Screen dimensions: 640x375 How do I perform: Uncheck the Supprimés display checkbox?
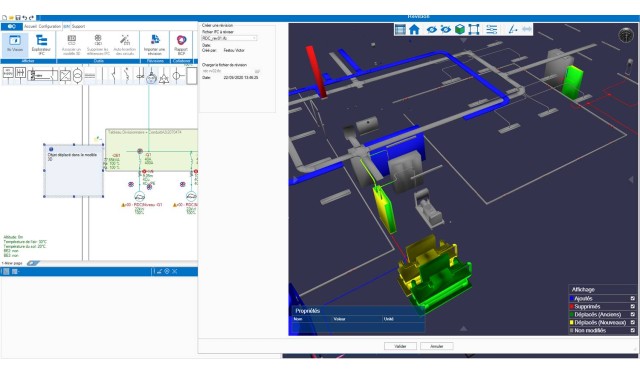pos(633,306)
